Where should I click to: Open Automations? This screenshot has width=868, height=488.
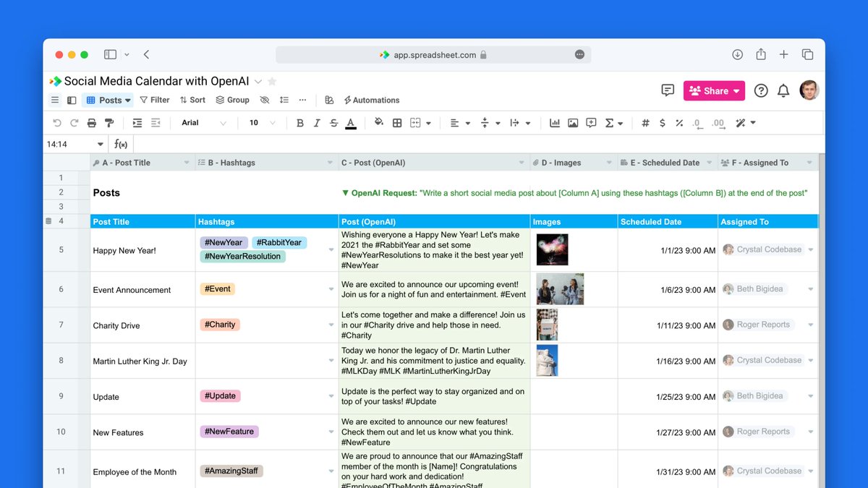(372, 100)
